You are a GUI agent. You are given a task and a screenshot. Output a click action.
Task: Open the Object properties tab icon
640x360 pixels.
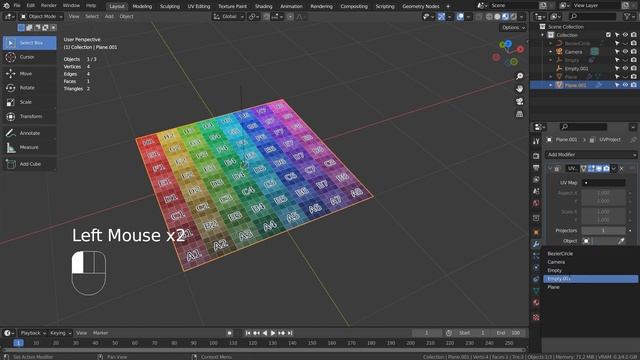click(x=536, y=232)
